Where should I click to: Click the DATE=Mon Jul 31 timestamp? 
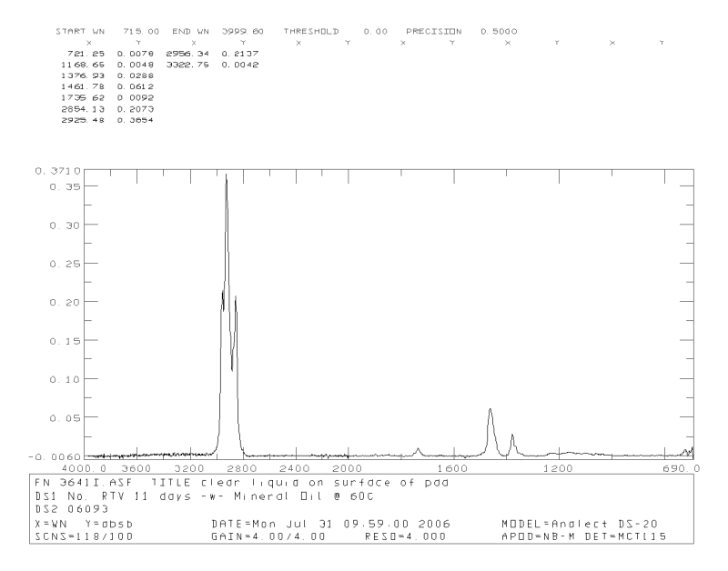[331, 524]
